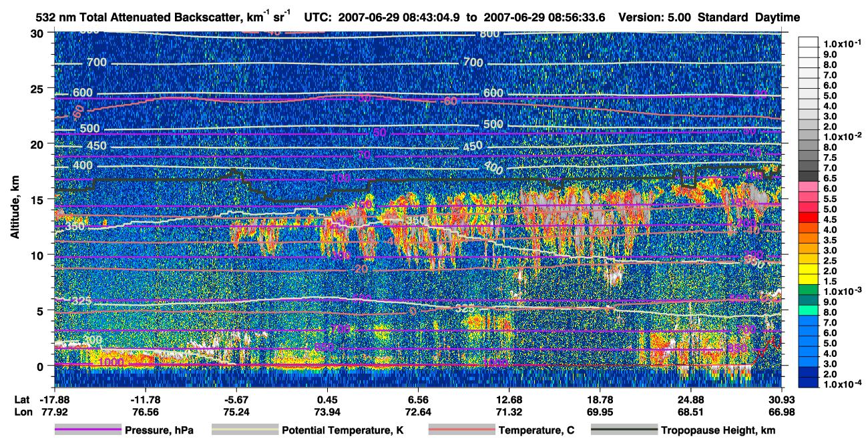Click the "Lon" row label

23,412
